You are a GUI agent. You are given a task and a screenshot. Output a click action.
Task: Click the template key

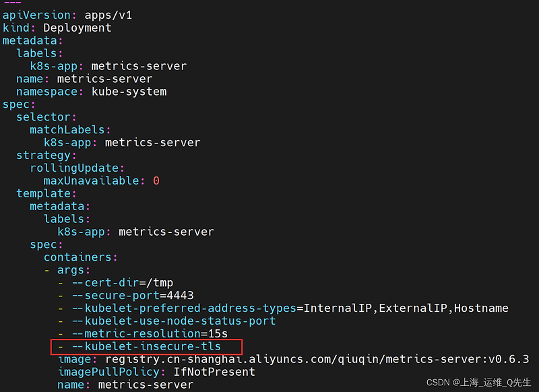click(44, 193)
